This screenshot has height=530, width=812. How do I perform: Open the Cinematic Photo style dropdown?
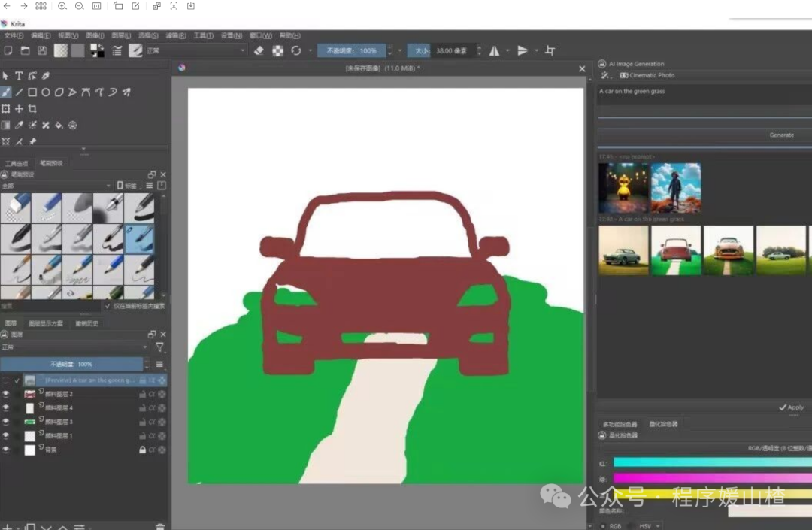tap(648, 76)
